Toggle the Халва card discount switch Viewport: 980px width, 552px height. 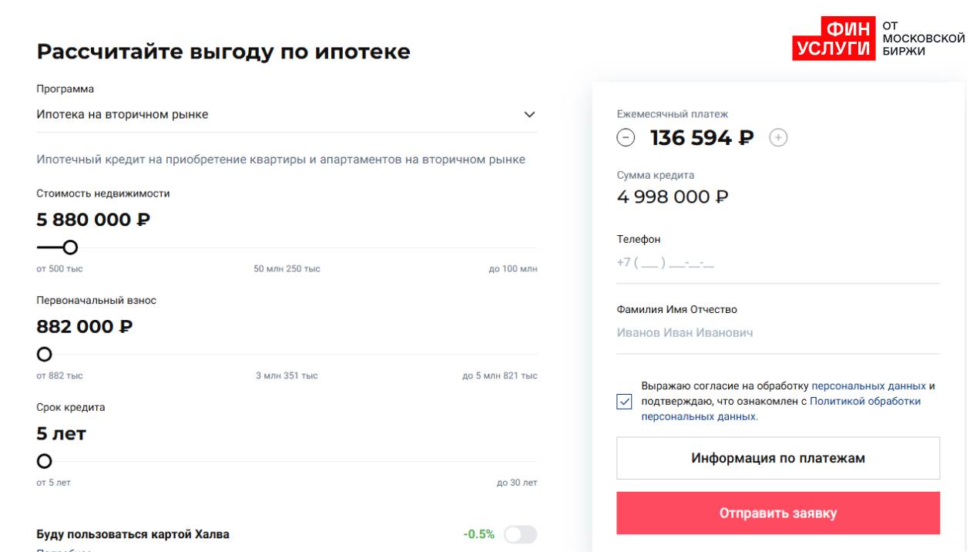(x=520, y=534)
